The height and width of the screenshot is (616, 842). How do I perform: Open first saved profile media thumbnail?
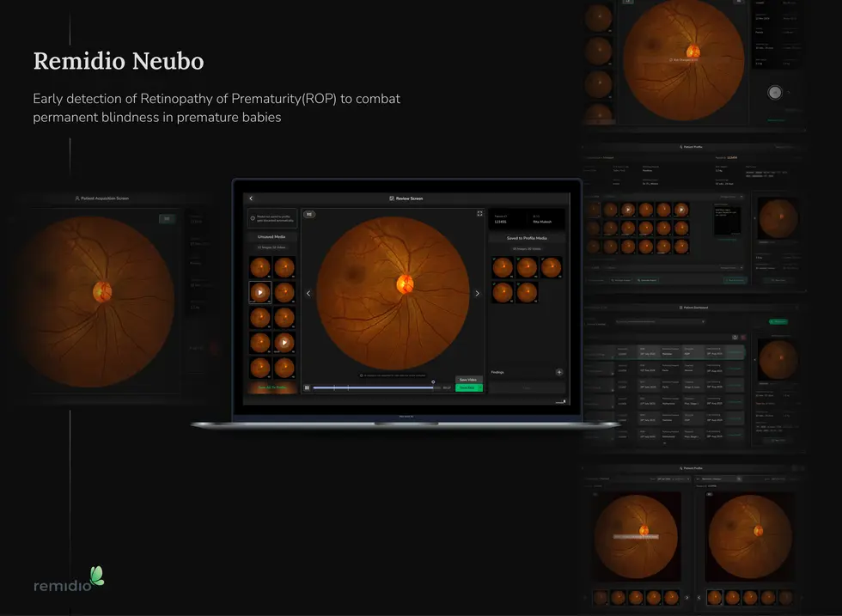tap(503, 267)
